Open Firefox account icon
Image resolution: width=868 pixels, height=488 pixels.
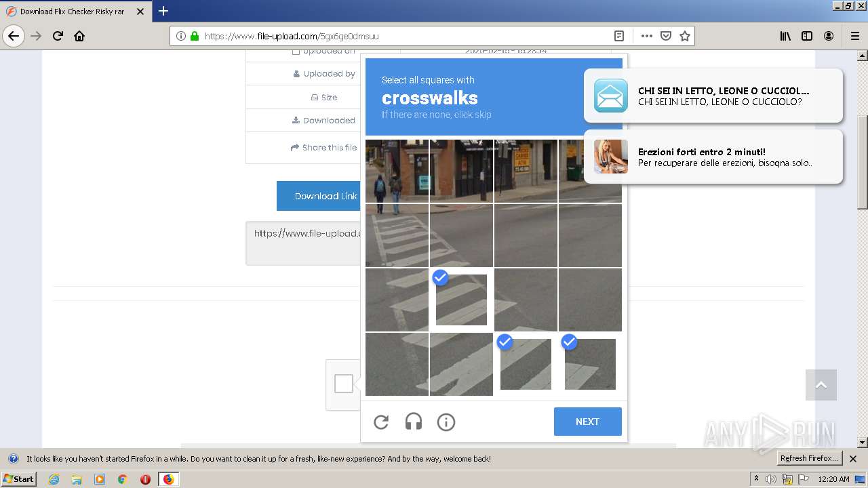tap(829, 36)
